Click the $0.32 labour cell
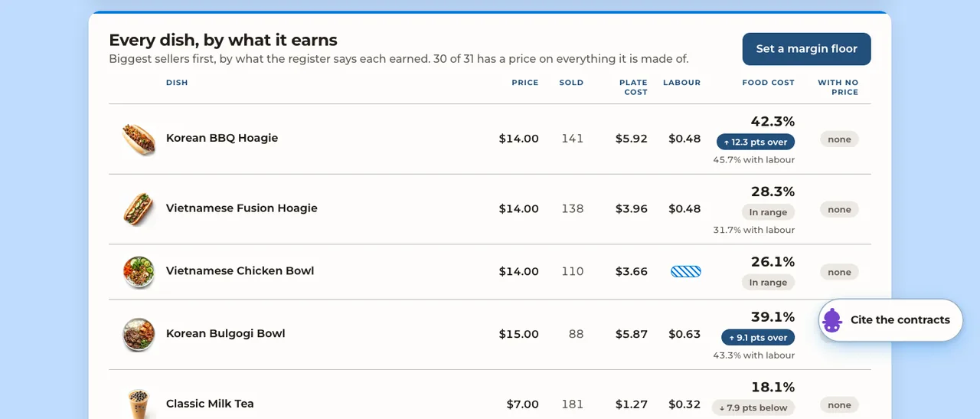 point(684,404)
